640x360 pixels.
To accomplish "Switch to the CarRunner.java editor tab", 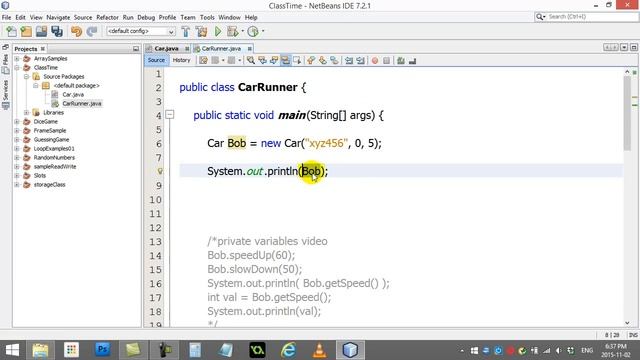I will [x=221, y=49].
